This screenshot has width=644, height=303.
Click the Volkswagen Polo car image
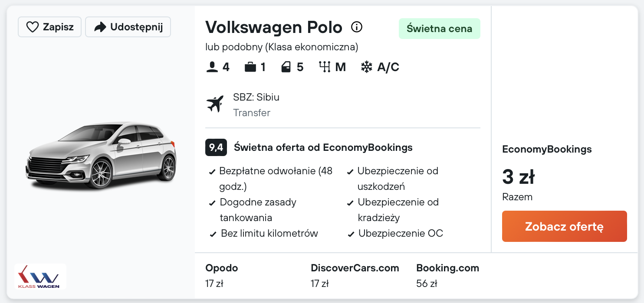click(101, 155)
